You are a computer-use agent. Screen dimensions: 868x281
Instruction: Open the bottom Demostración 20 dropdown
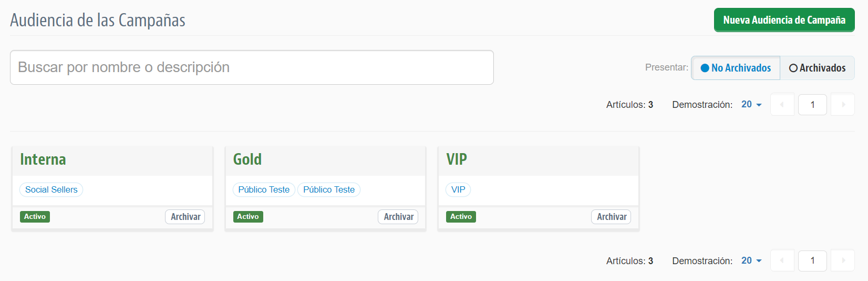[751, 260]
